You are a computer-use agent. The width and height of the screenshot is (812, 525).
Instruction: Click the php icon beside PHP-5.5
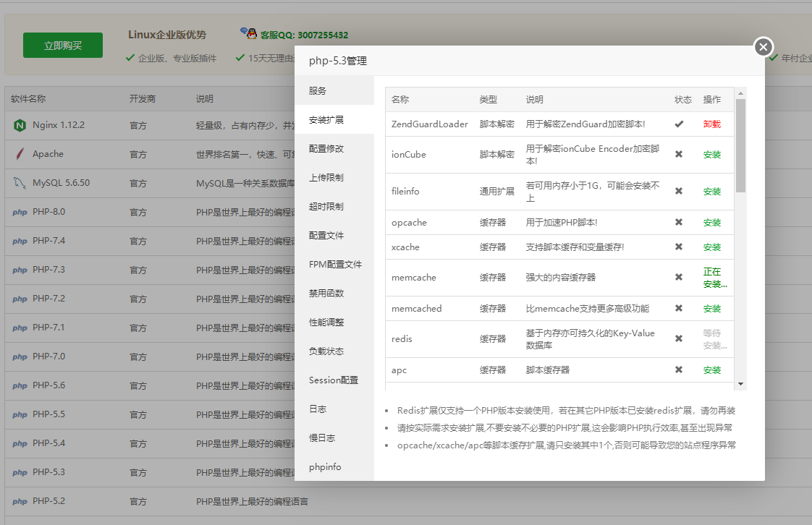20,415
